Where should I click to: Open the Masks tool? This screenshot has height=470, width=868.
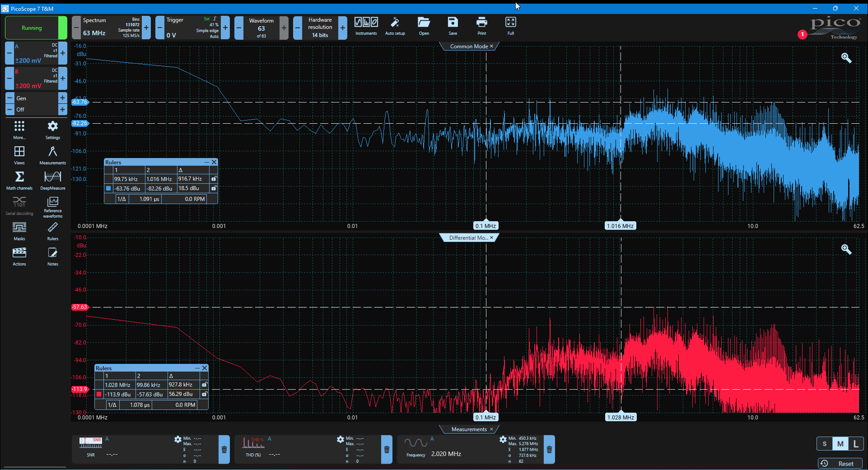click(x=19, y=231)
